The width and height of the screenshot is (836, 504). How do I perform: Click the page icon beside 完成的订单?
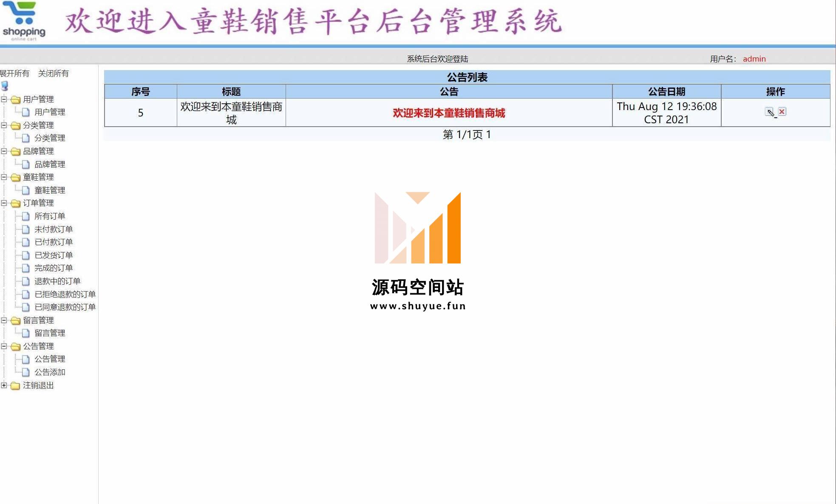tap(26, 268)
